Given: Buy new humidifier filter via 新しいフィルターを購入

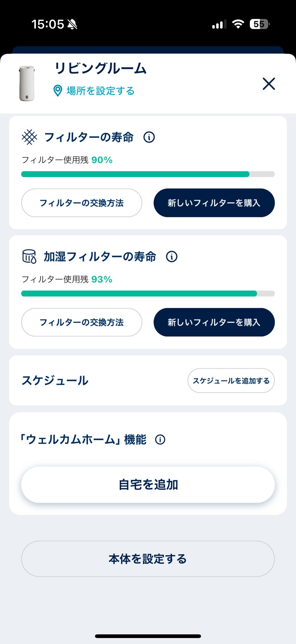Looking at the screenshot, I should pyautogui.click(x=214, y=322).
